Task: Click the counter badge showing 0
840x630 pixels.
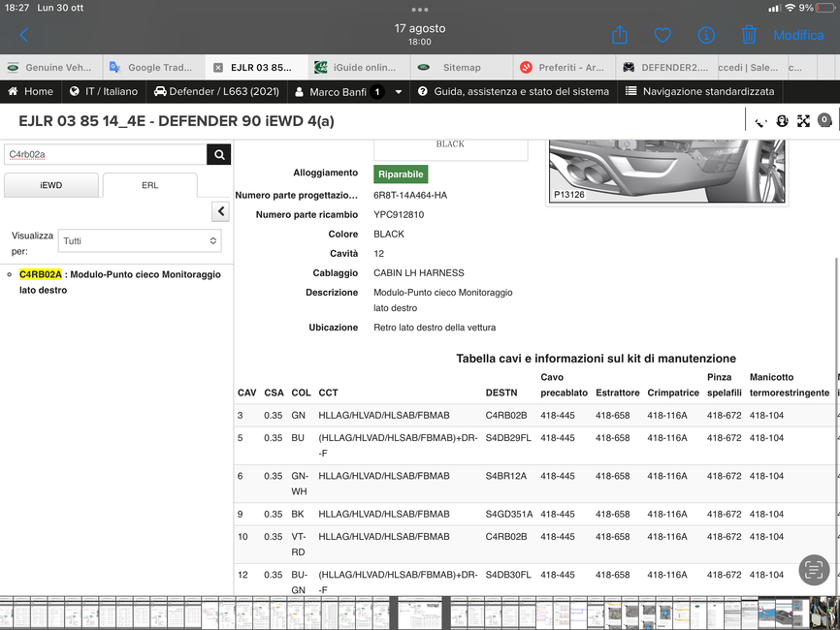Action: [824, 120]
